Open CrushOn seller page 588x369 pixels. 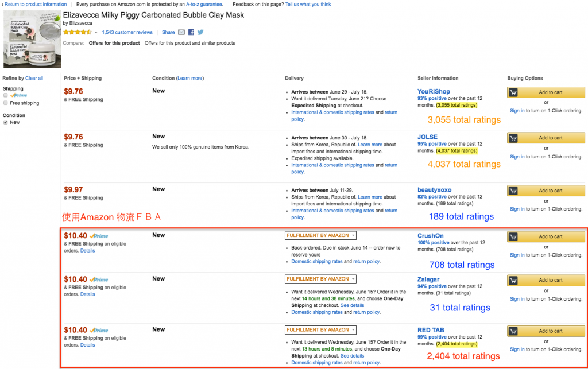pyautogui.click(x=431, y=236)
